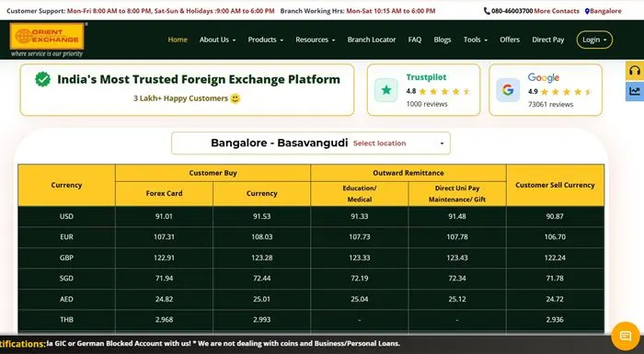Open the orange chat bubble button
Screen dimensions: 644x354
tap(625, 337)
